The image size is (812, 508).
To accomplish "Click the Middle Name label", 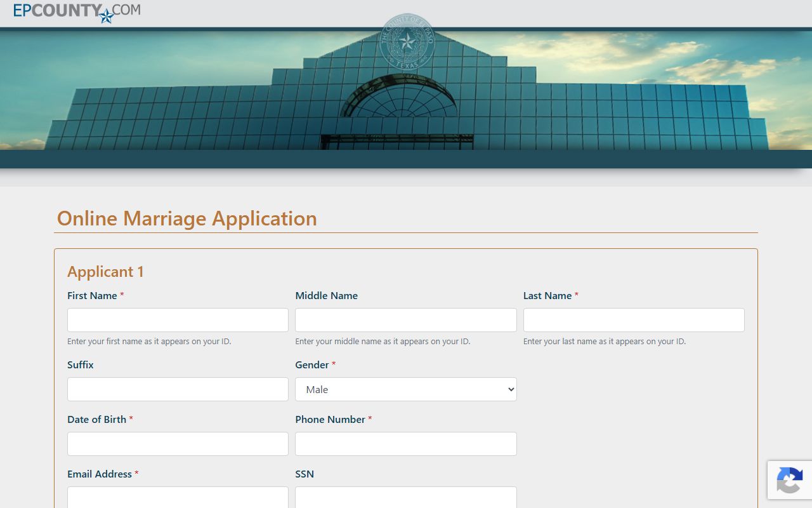I will (326, 296).
